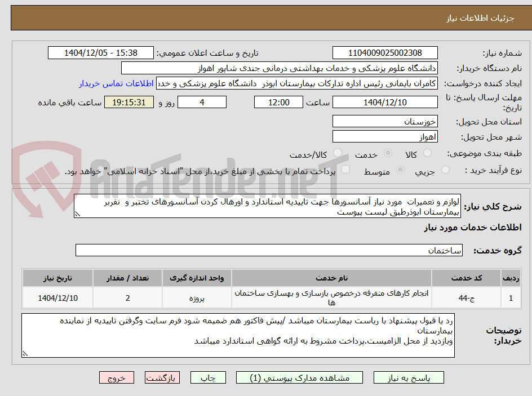Click the شرح کلی نیاز text area
Screen dimensions: 532x396
(x=267, y=206)
